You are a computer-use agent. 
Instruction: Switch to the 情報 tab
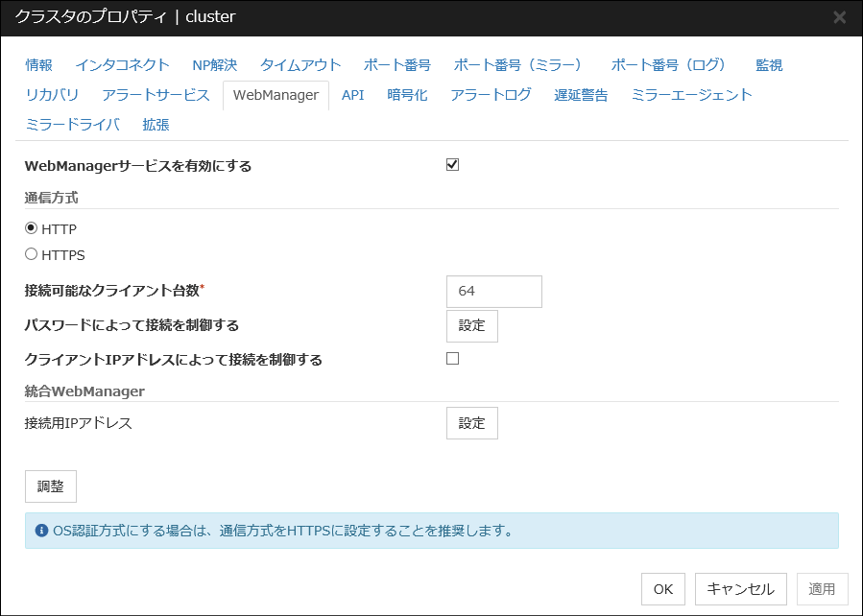point(39,65)
